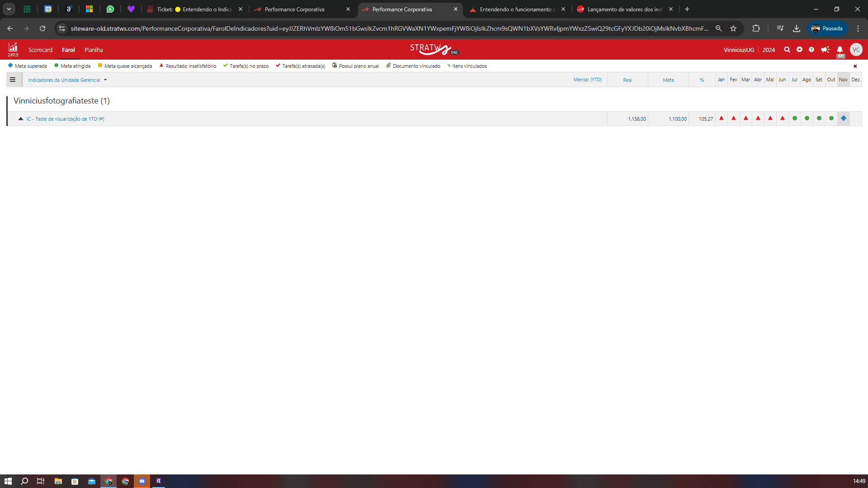Select the Jan month header
Viewport: 868px width, 488px height.
tap(721, 80)
